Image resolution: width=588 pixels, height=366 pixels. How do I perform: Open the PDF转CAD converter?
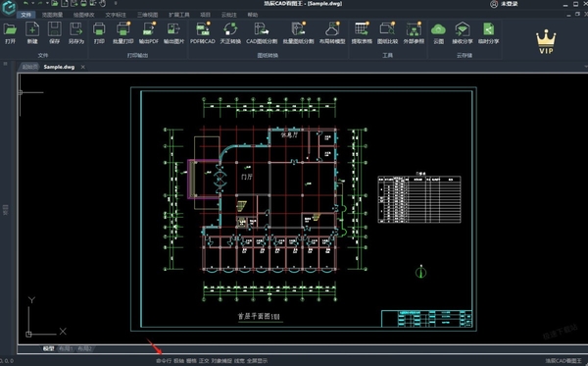(x=203, y=33)
